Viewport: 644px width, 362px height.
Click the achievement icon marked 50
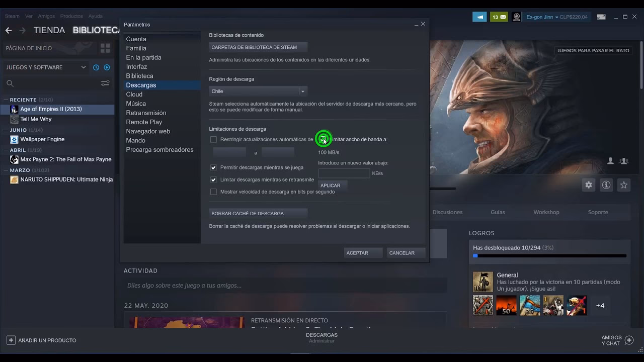point(507,305)
